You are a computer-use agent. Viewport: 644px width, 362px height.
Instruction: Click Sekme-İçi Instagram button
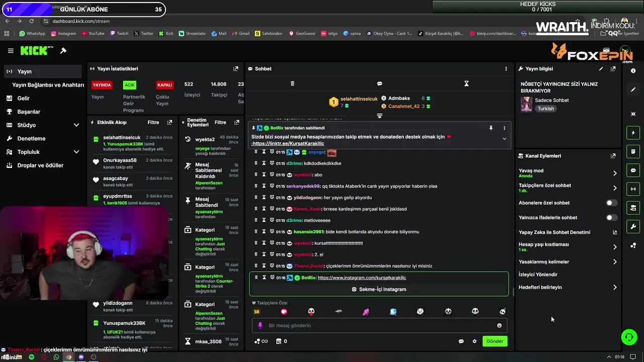click(x=379, y=290)
